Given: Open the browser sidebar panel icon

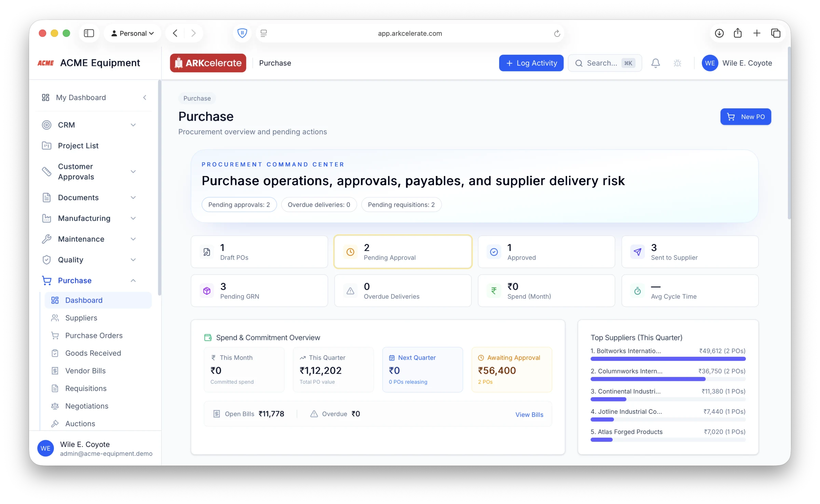Looking at the screenshot, I should coord(89,33).
